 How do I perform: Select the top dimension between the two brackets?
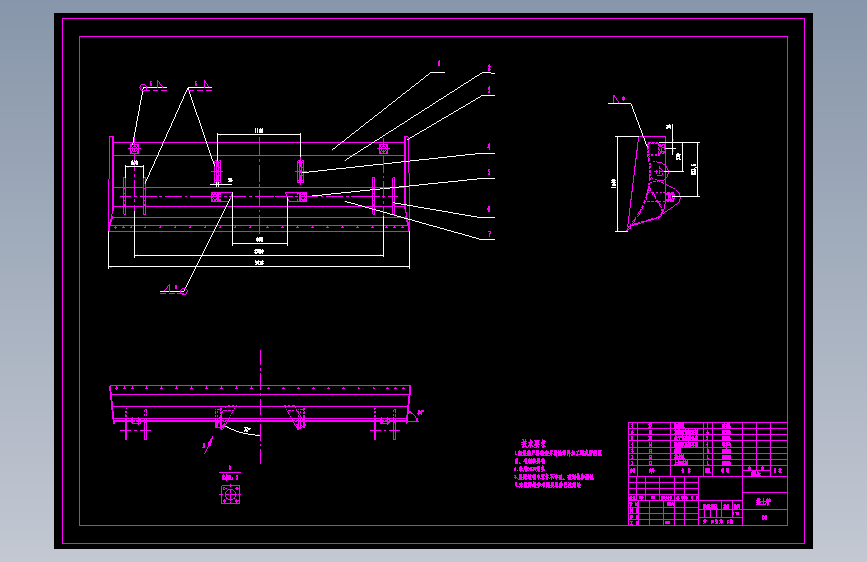259,131
